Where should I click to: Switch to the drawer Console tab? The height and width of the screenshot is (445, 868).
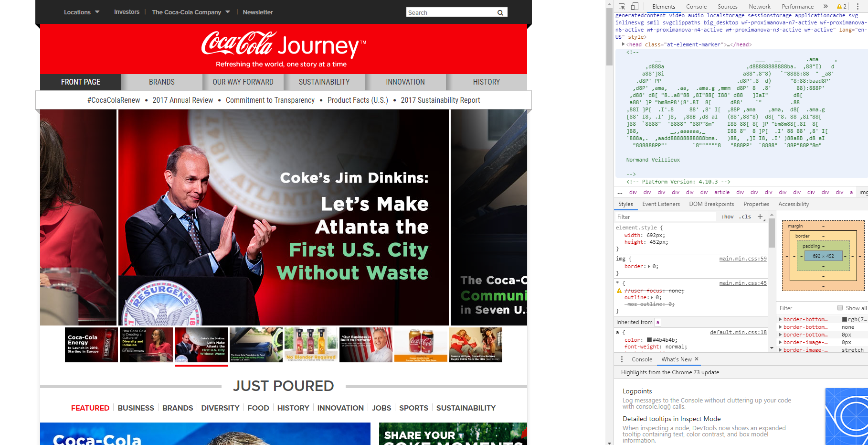[x=642, y=359]
